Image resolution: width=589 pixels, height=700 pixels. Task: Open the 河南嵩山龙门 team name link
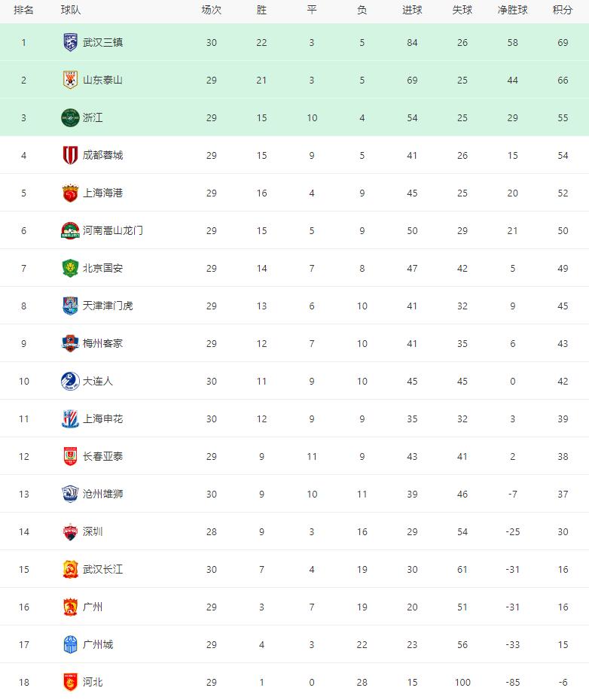(112, 230)
